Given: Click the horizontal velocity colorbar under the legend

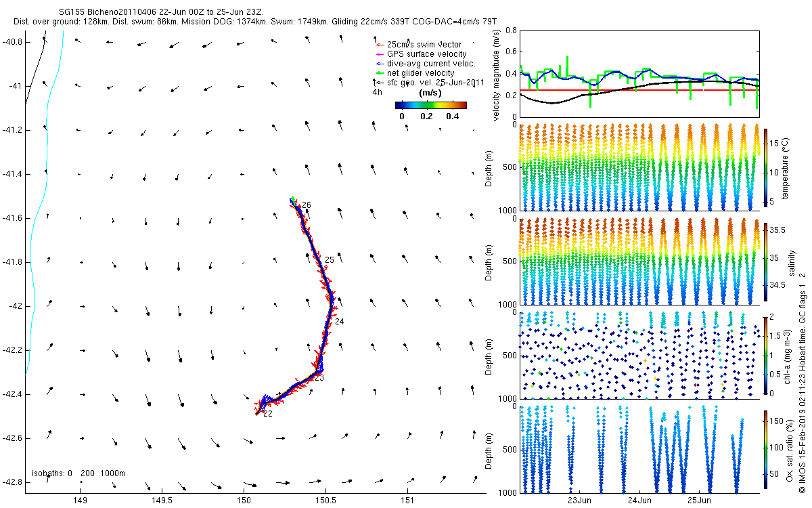Looking at the screenshot, I should tap(431, 105).
